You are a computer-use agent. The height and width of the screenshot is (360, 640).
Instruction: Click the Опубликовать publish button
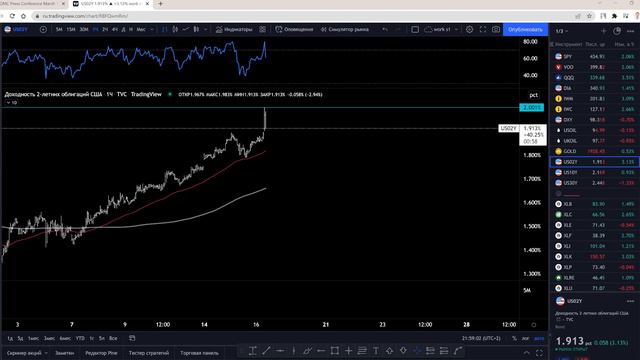525,29
